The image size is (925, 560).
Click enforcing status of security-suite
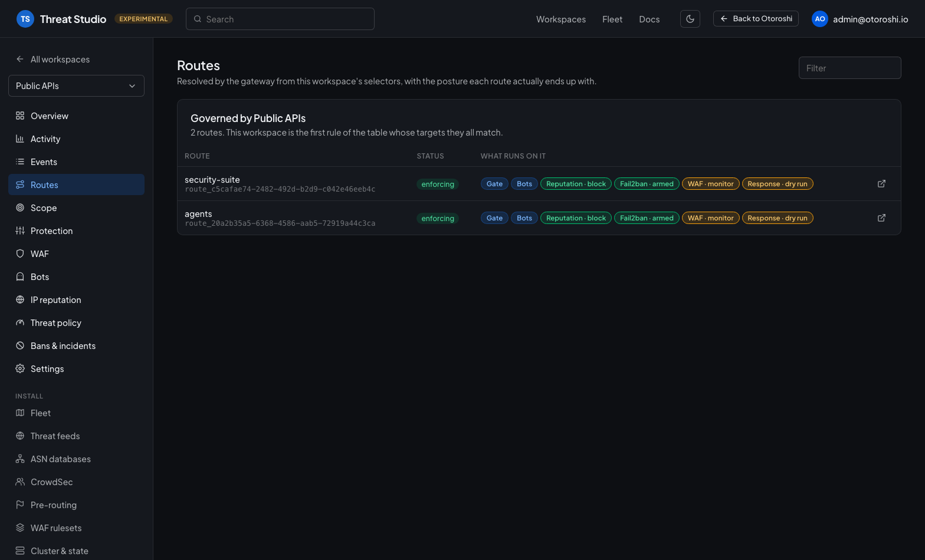[438, 185]
